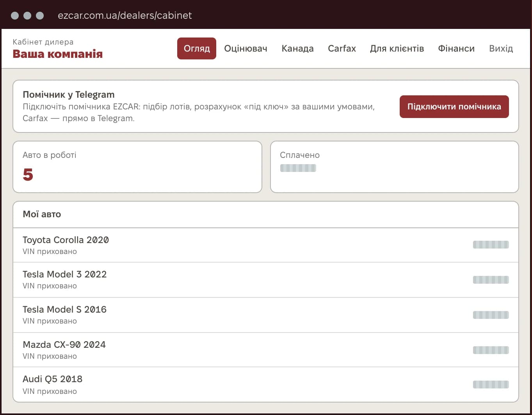Click the hidden price for Mazda CX-90

pos(491,350)
